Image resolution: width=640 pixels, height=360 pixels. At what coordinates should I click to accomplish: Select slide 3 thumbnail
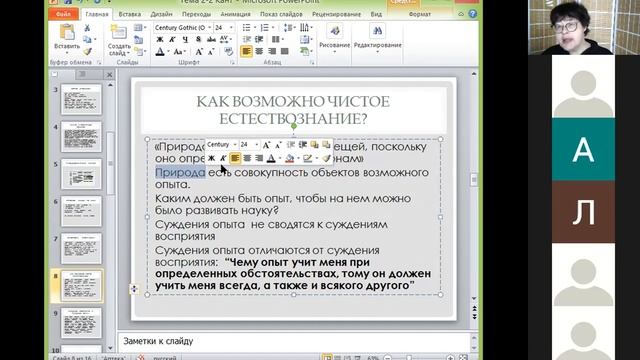pos(81,100)
